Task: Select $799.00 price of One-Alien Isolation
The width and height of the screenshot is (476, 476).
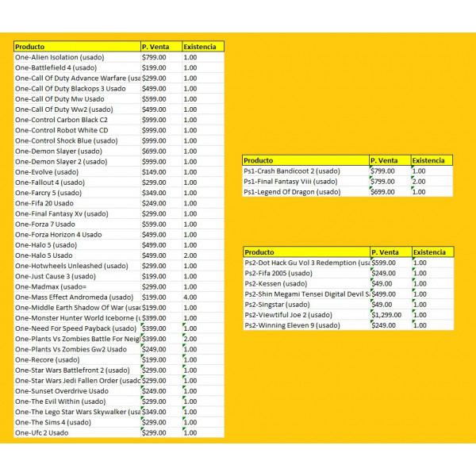Action: [x=162, y=57]
